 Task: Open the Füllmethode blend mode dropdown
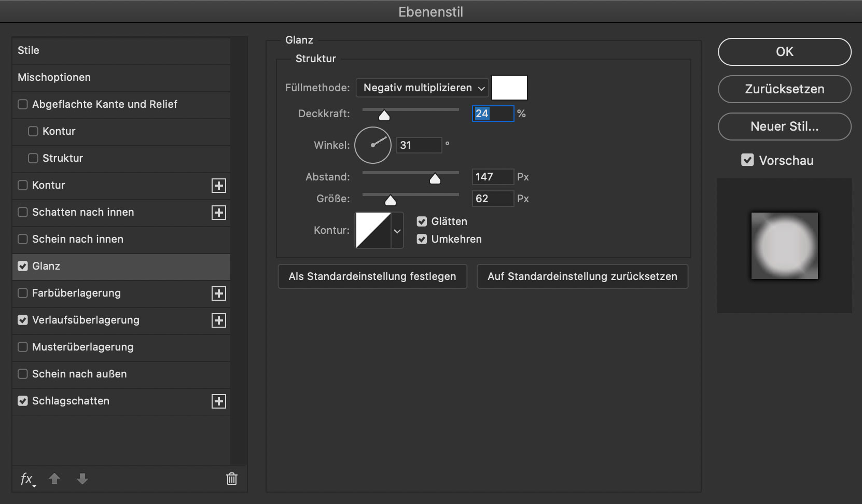[x=422, y=88]
